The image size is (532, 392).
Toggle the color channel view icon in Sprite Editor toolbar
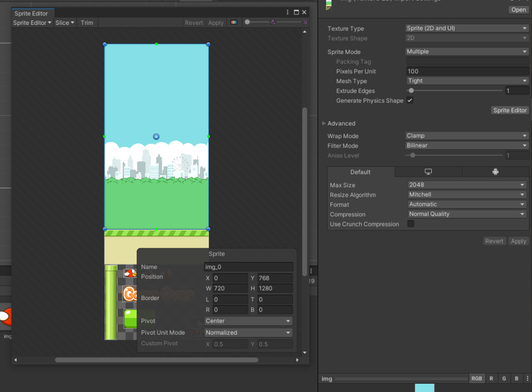click(x=234, y=23)
